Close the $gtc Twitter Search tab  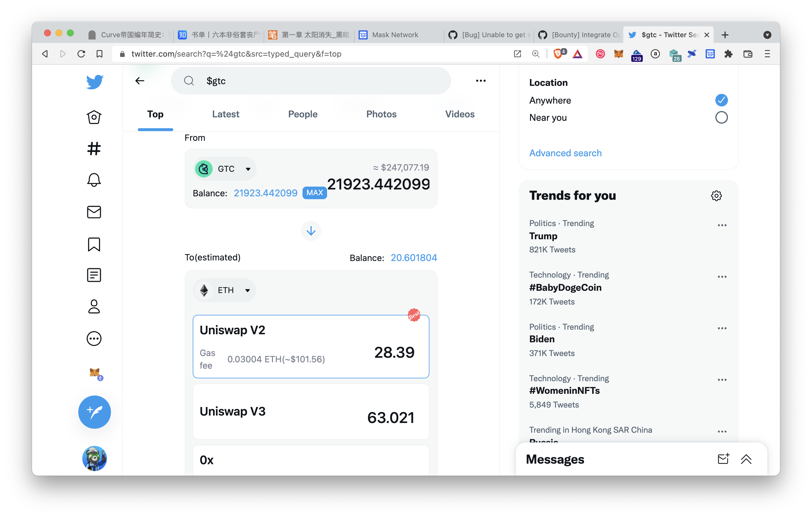pyautogui.click(x=707, y=35)
